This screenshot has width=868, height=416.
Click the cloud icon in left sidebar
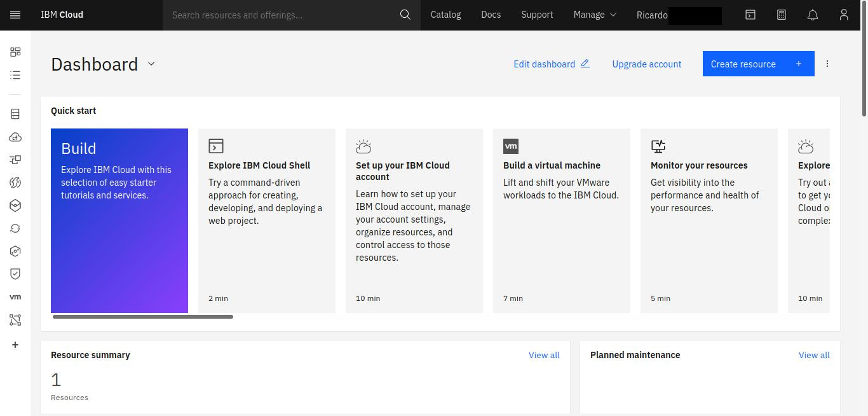click(x=15, y=137)
